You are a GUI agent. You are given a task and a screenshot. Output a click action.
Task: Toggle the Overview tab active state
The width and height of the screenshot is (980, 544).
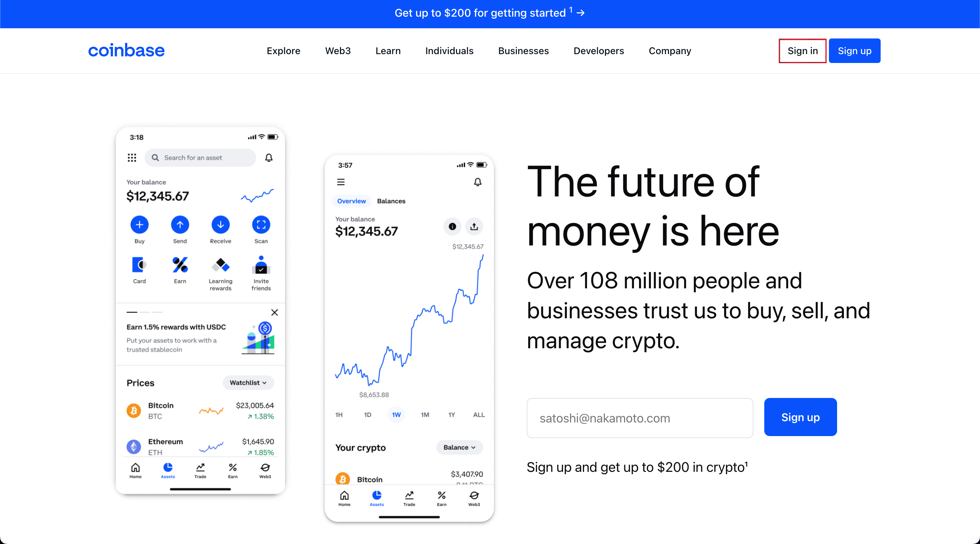click(352, 201)
